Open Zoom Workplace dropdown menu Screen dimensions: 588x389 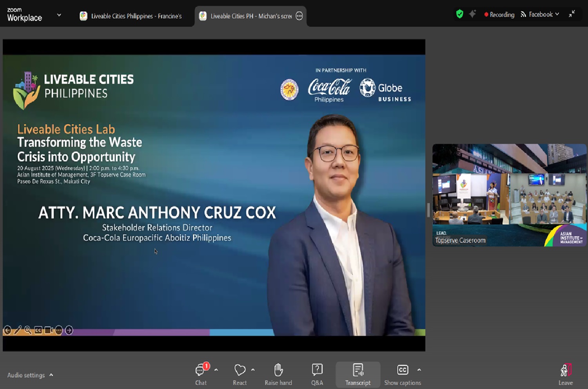click(x=59, y=15)
